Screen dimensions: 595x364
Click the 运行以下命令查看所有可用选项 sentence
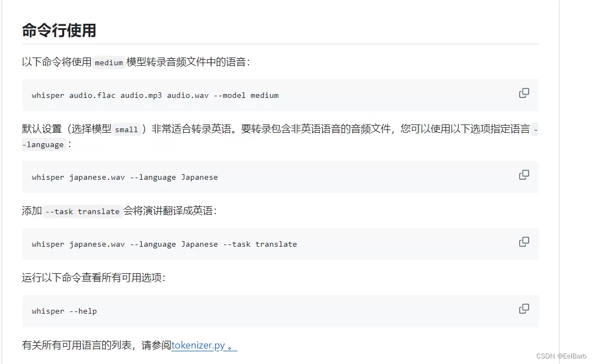[94, 277]
